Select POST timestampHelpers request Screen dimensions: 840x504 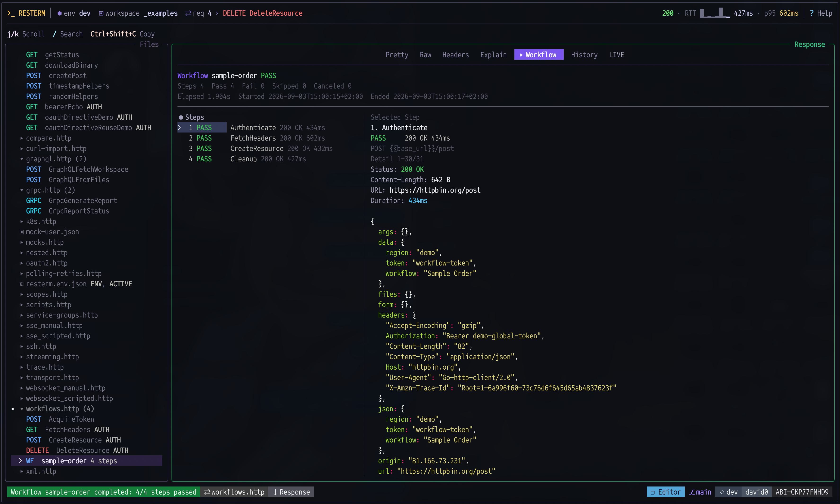(x=68, y=86)
